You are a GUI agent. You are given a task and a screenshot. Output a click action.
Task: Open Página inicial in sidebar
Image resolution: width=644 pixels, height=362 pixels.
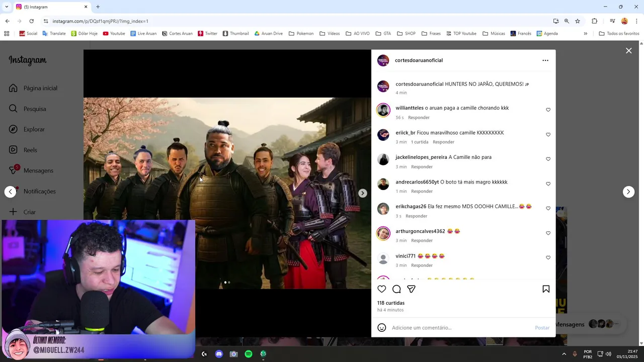pyautogui.click(x=33, y=88)
